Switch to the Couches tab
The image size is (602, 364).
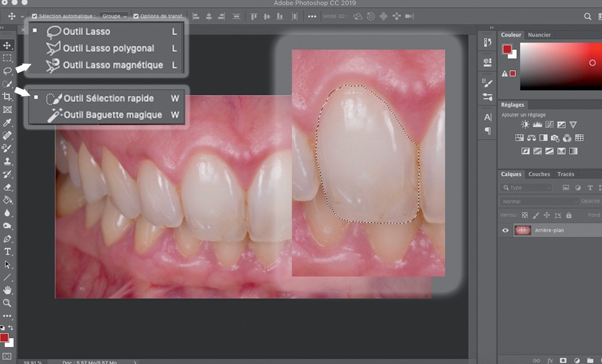(539, 174)
